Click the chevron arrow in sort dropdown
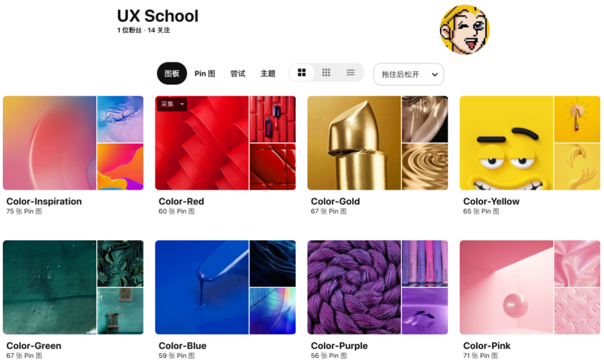This screenshot has height=364, width=604. point(435,75)
